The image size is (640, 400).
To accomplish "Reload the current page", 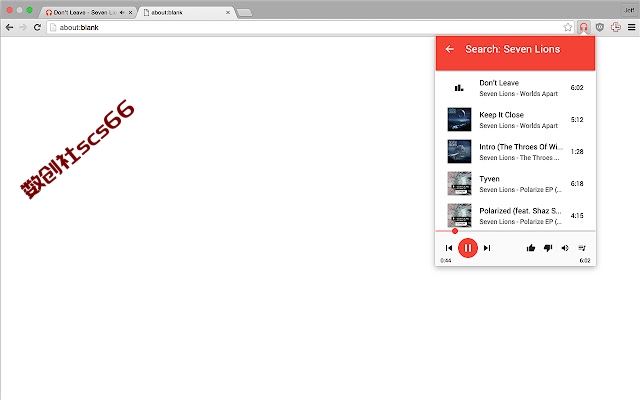I will pos(37,27).
